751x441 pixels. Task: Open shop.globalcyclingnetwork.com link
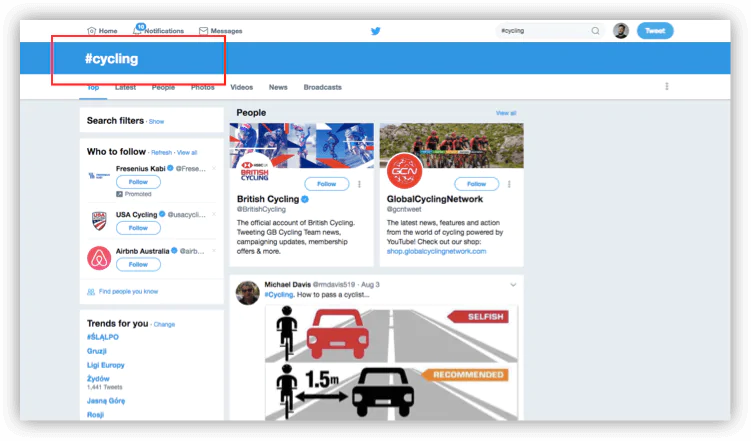pyautogui.click(x=436, y=251)
